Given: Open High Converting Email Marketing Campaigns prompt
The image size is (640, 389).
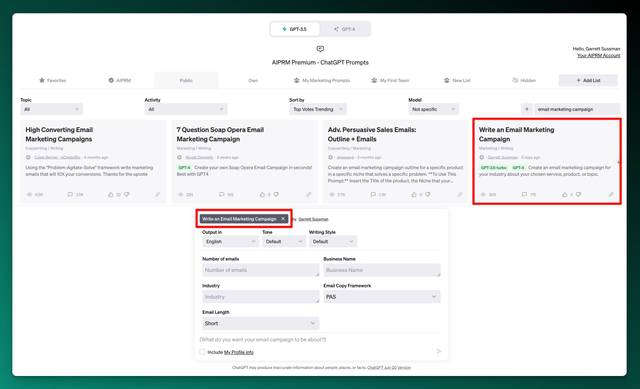Looking at the screenshot, I should point(59,134).
